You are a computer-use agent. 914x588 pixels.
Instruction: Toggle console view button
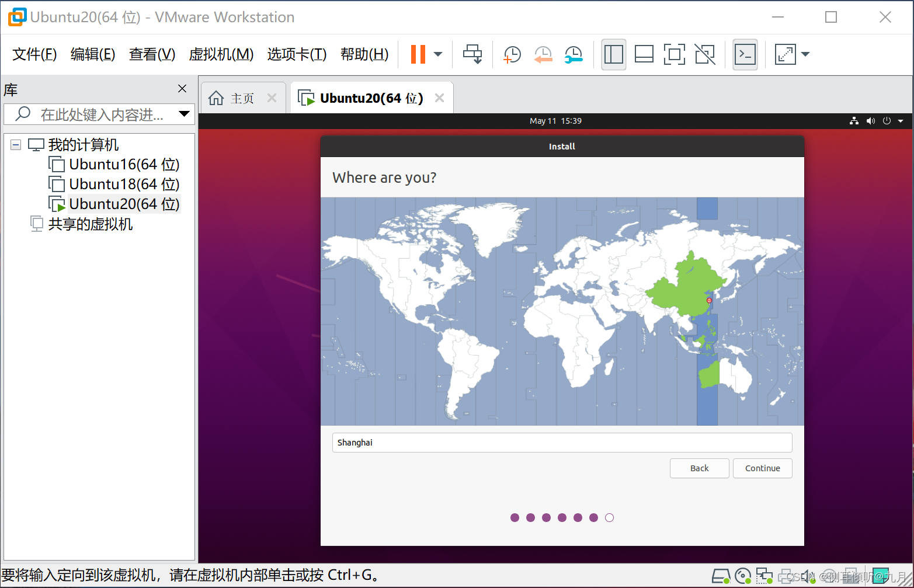tap(745, 55)
